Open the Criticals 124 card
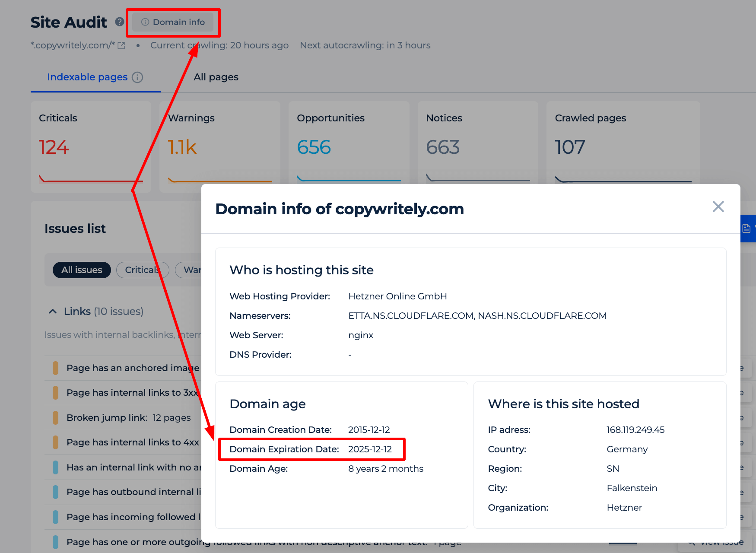The height and width of the screenshot is (553, 756). pos(91,147)
